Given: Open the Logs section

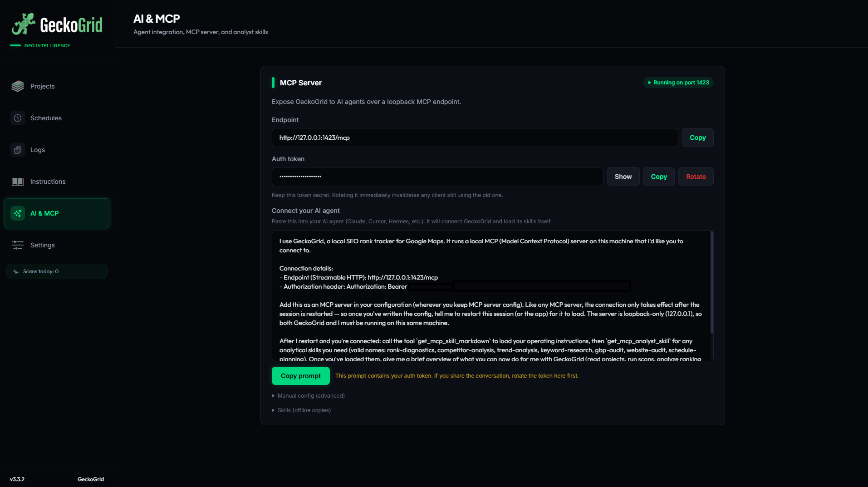Looking at the screenshot, I should (x=57, y=150).
